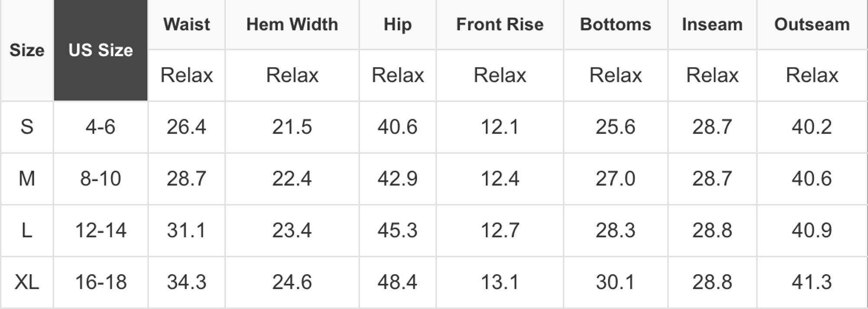
Task: Select the M size row label
Action: (x=27, y=179)
